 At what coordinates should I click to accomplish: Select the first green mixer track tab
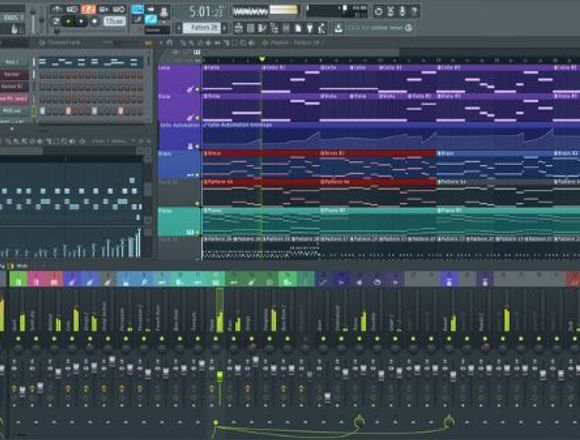click(18, 279)
